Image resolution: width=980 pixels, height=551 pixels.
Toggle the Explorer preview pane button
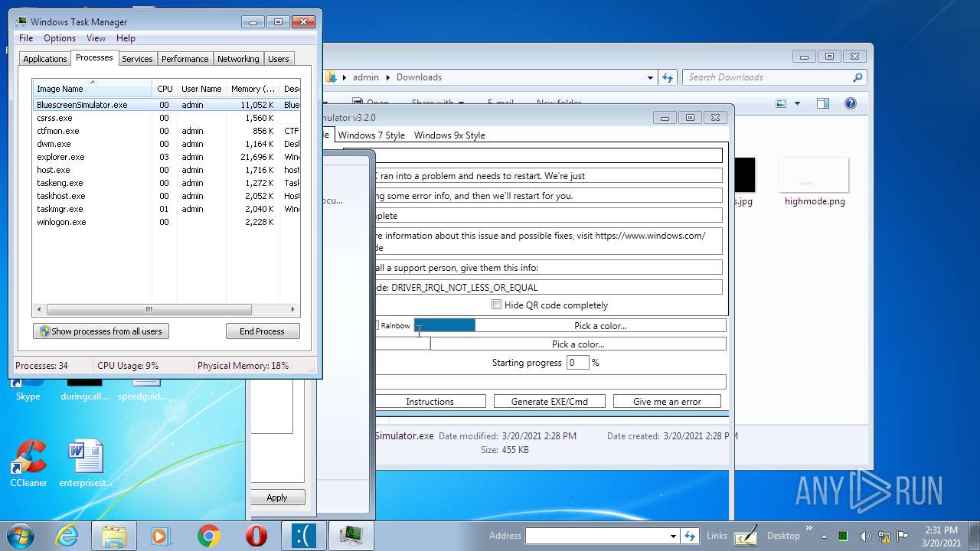[x=823, y=103]
